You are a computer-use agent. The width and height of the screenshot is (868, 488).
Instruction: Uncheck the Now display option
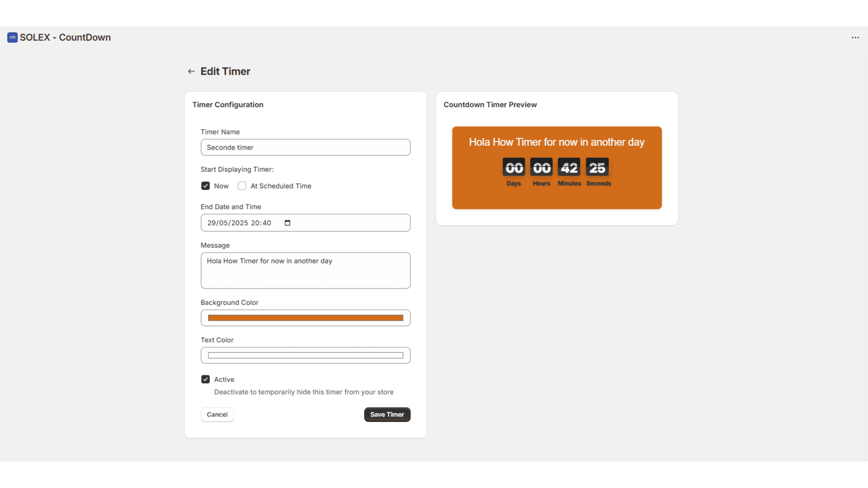coord(206,185)
